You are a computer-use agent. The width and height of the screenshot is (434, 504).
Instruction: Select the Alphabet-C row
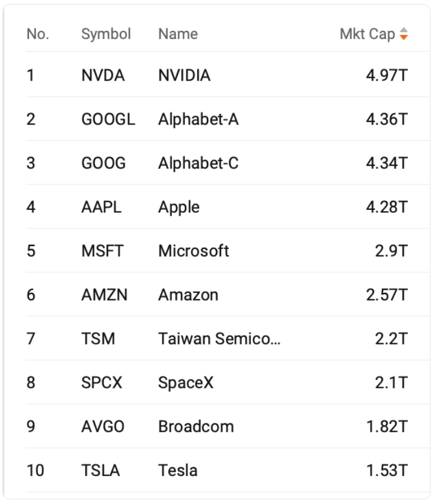228,163
